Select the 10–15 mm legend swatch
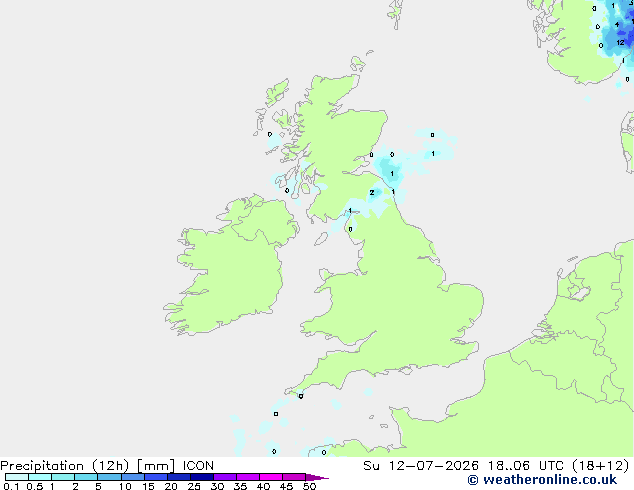The image size is (634, 490). point(133,477)
